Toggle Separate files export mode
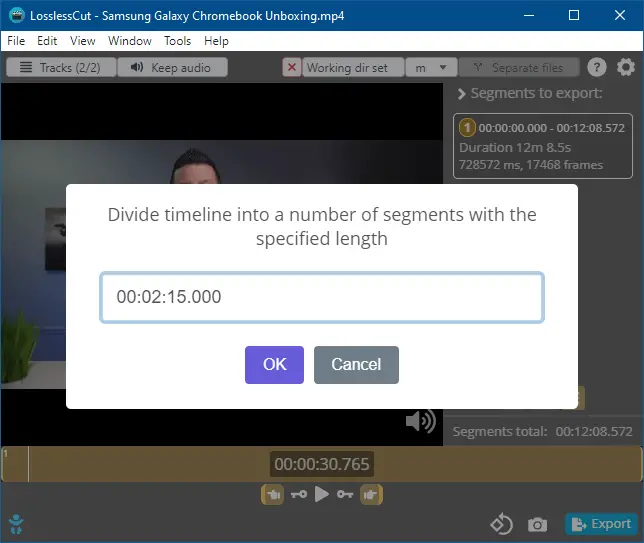 coord(519,67)
